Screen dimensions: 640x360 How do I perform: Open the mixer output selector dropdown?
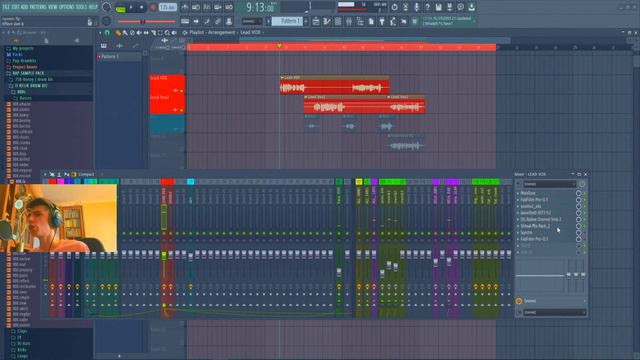[554, 312]
